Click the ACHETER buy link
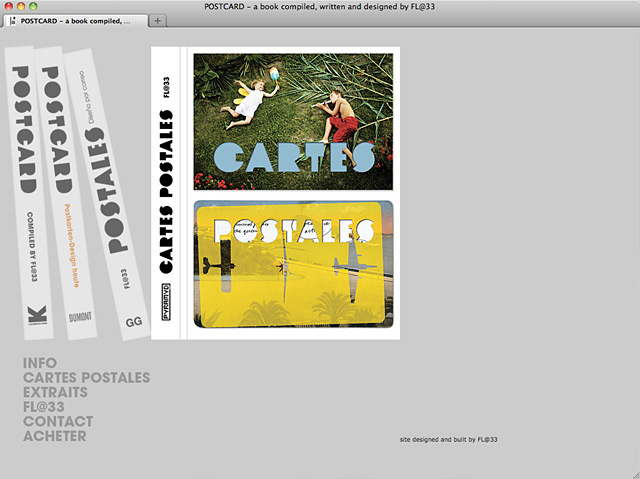This screenshot has width=640, height=479. click(55, 436)
